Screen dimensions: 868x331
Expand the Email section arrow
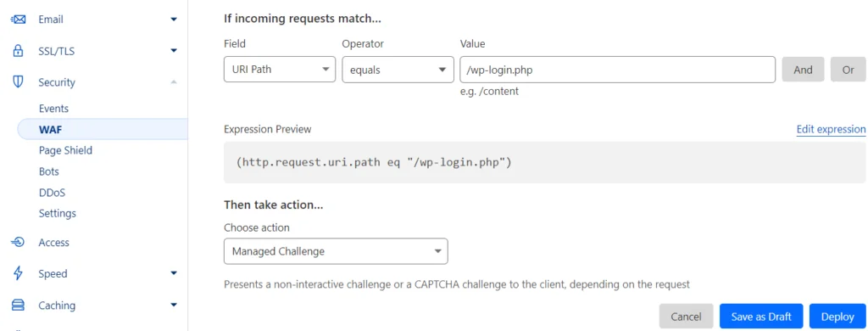coord(174,20)
